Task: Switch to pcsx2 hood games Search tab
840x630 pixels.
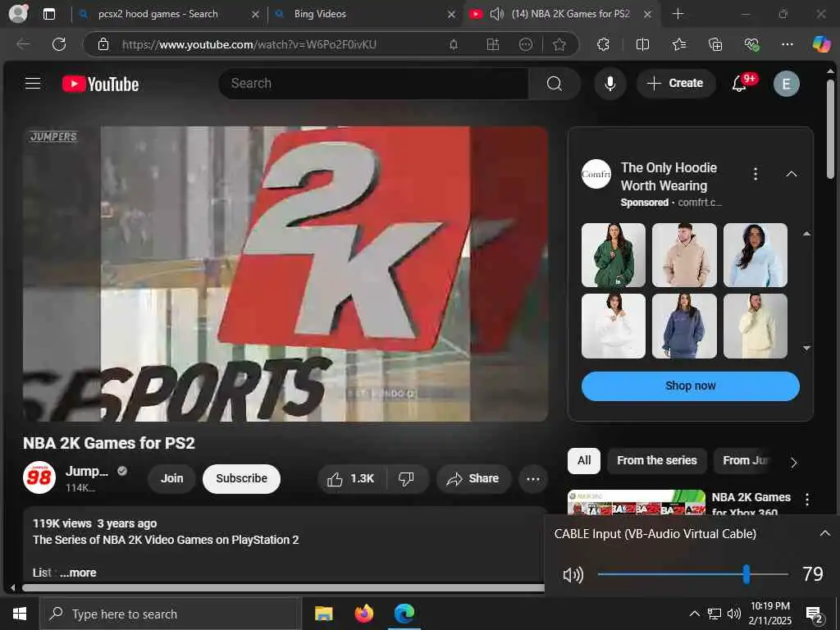Action: coord(158,14)
